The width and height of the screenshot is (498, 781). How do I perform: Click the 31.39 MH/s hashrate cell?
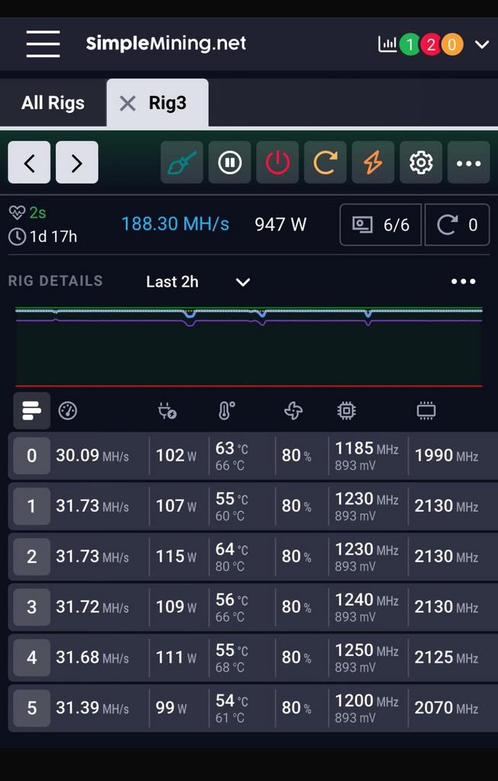click(x=92, y=708)
